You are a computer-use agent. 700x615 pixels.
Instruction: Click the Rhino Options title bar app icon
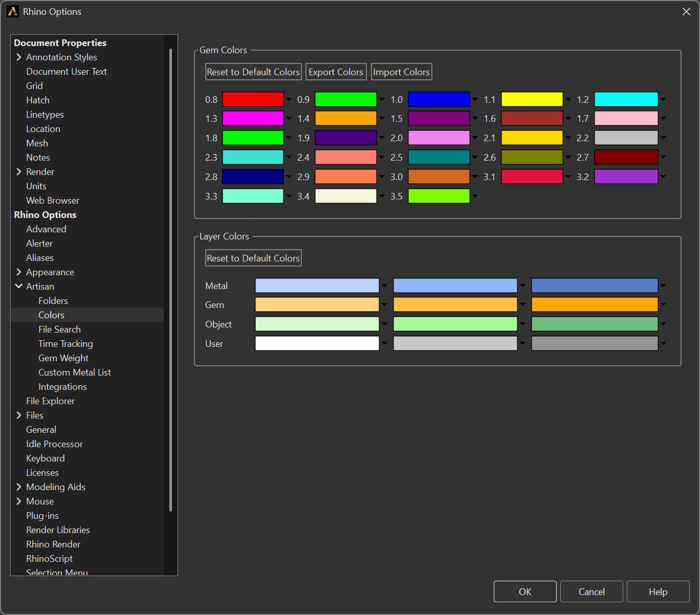pyautogui.click(x=13, y=11)
